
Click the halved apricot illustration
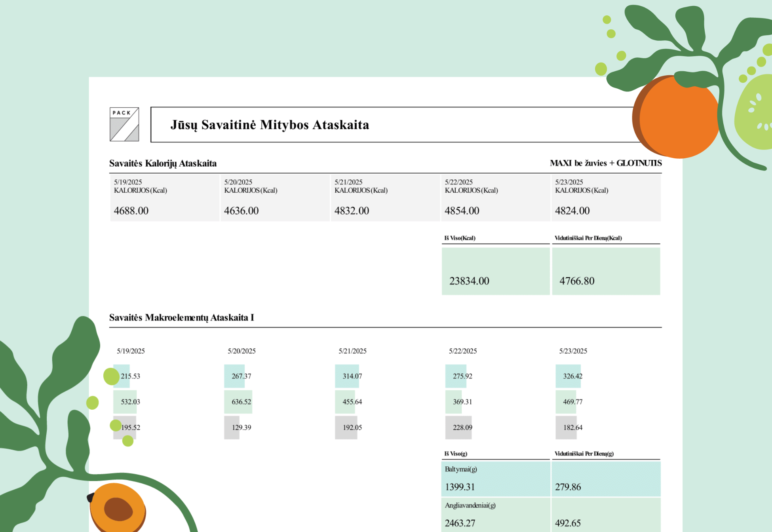pyautogui.click(x=118, y=508)
